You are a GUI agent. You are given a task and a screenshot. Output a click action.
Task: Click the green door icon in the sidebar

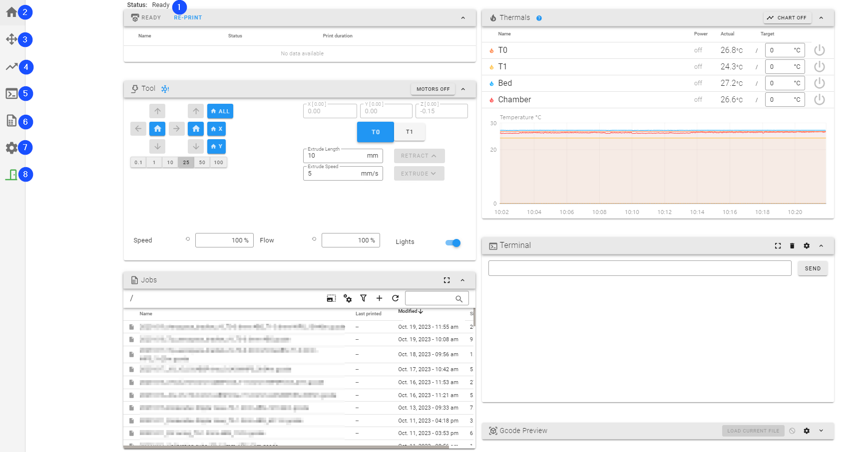(11, 174)
